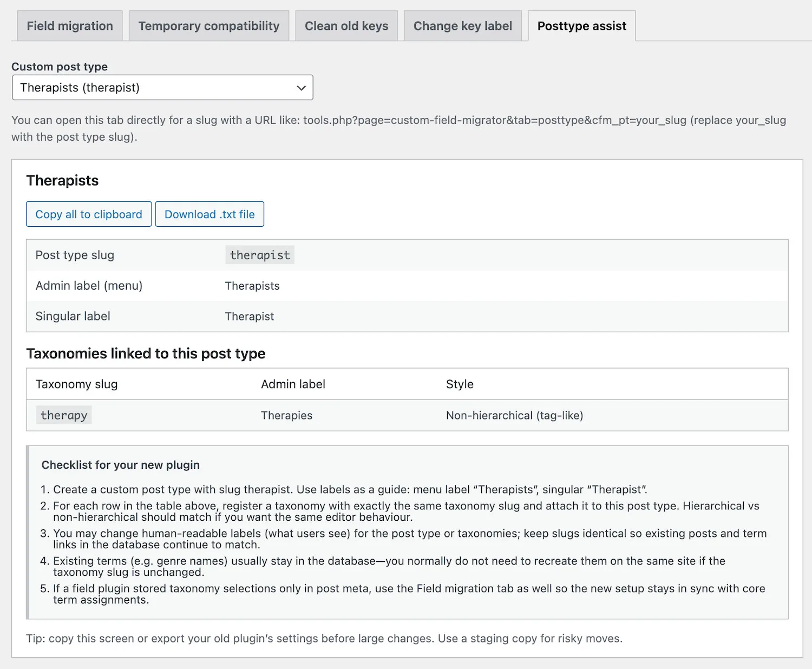This screenshot has width=812, height=669.
Task: Select the Posttype assist tab
Action: click(x=582, y=26)
